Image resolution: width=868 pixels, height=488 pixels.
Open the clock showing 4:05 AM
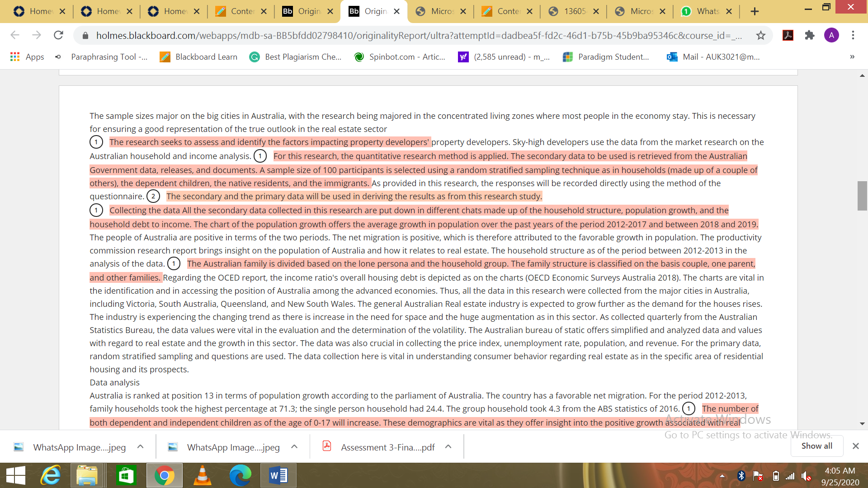[x=840, y=476]
